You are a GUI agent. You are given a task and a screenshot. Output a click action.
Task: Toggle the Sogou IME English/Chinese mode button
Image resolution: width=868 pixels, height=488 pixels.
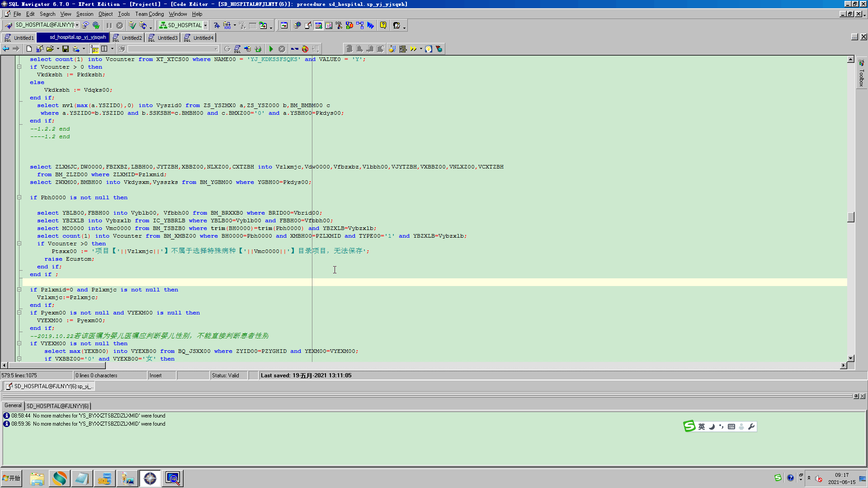701,427
